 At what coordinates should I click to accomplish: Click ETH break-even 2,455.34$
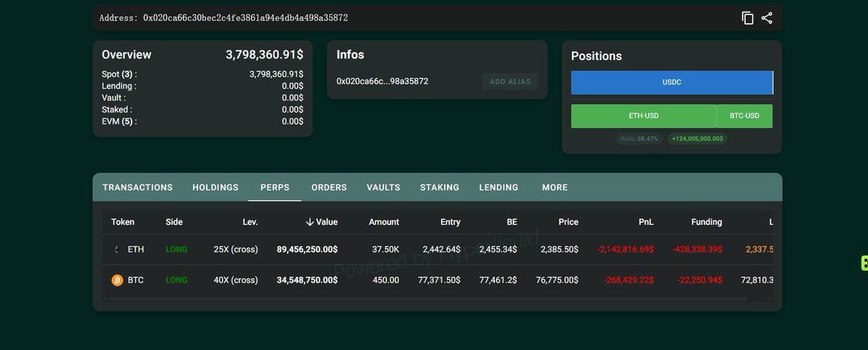[498, 249]
